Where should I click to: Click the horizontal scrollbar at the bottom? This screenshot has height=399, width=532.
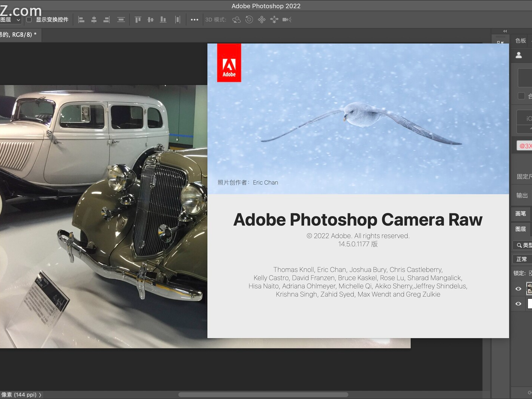tap(263, 394)
